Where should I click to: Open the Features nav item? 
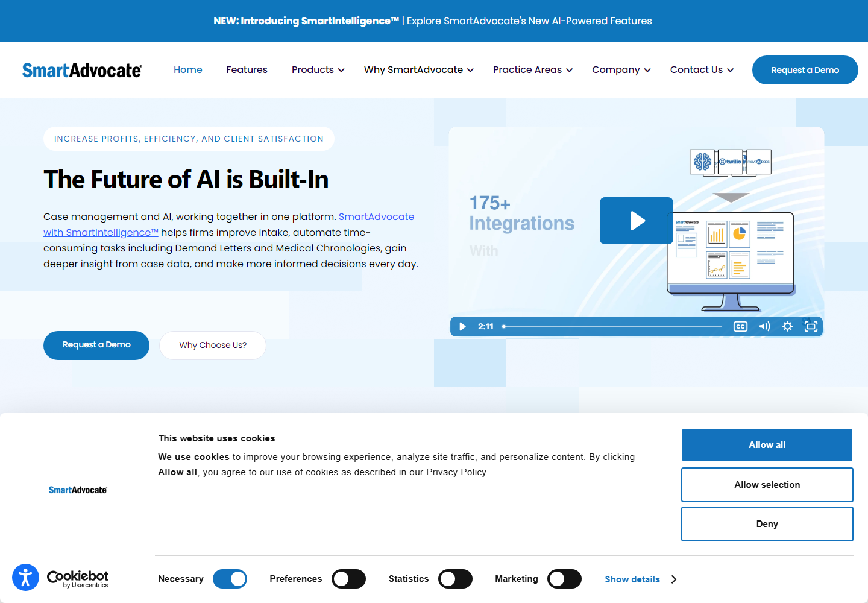(247, 70)
